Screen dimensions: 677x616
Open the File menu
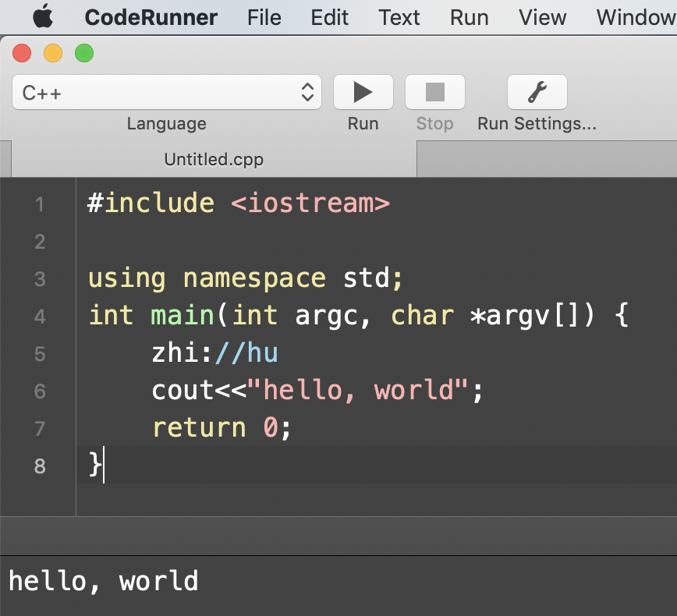(264, 18)
